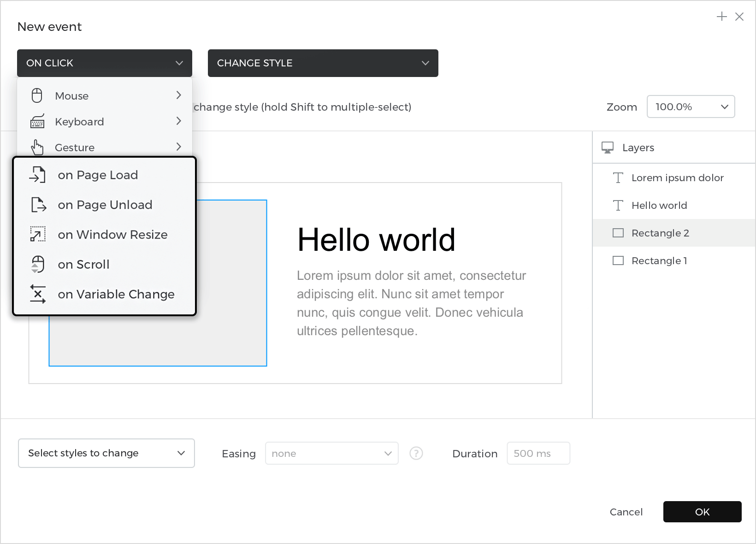
Task: Click the Page Load icon
Action: pos(37,175)
